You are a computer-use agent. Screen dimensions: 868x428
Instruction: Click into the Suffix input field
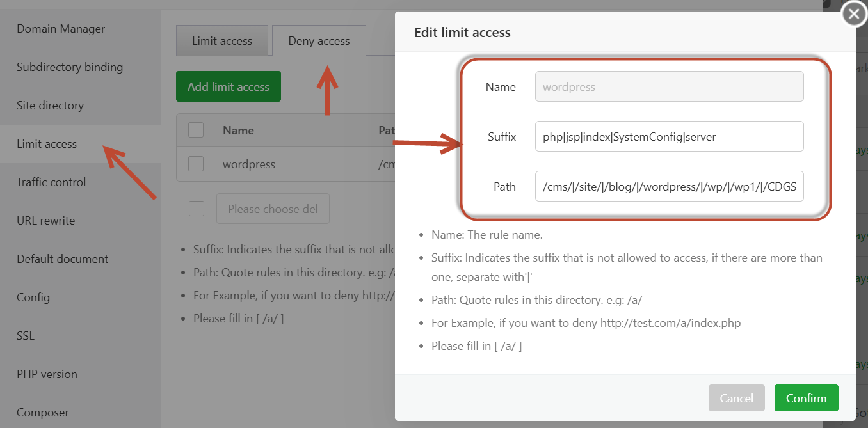point(669,136)
